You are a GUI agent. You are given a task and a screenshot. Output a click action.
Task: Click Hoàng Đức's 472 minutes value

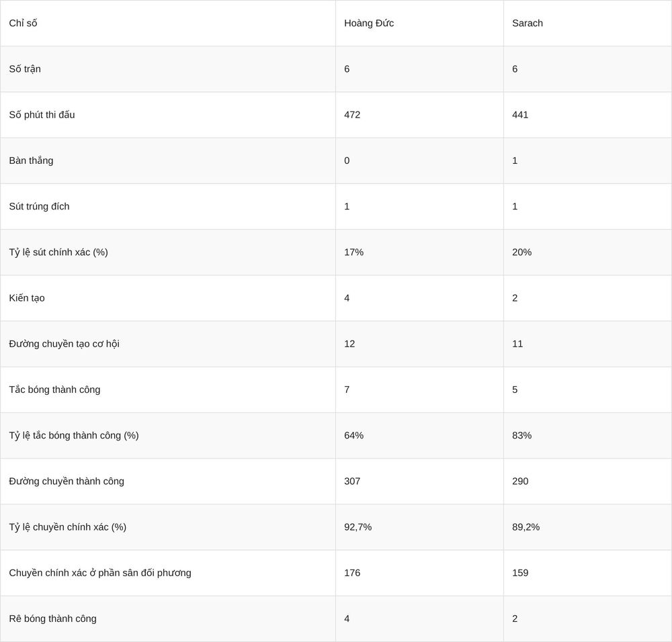click(x=352, y=115)
